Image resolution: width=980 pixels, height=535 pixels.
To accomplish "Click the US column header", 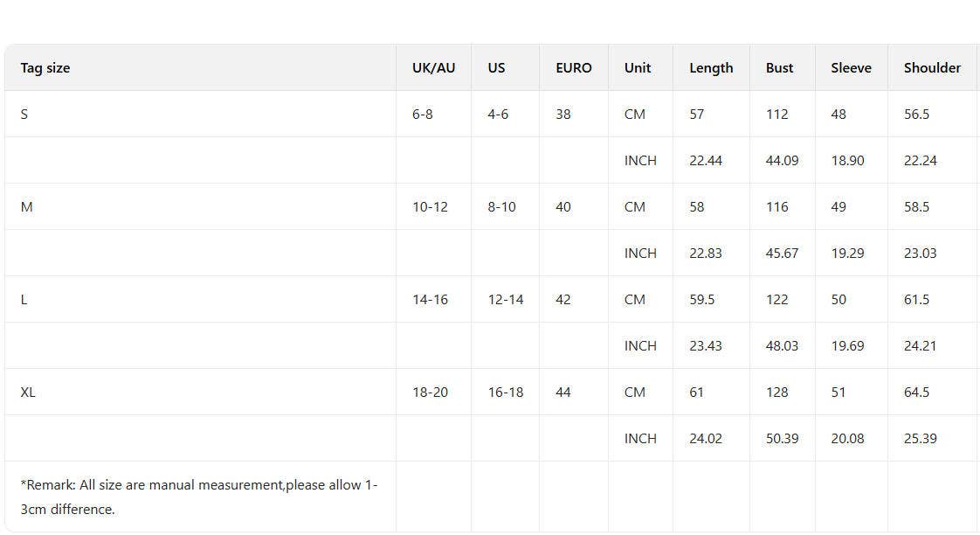I will [496, 68].
